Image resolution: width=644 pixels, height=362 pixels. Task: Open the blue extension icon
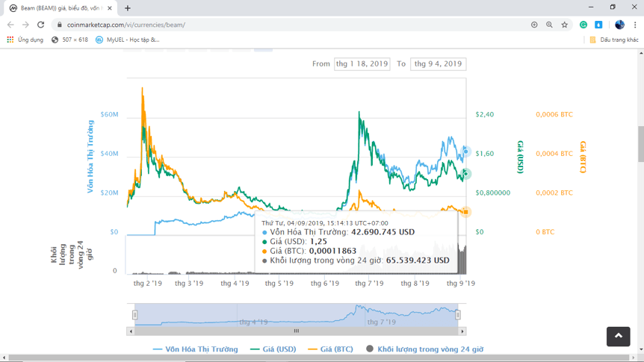[598, 25]
